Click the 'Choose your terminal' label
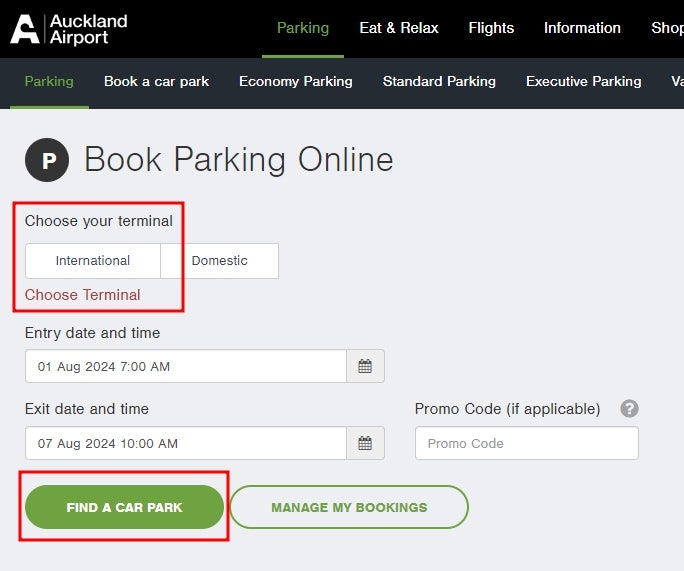684x571 pixels. pos(99,221)
